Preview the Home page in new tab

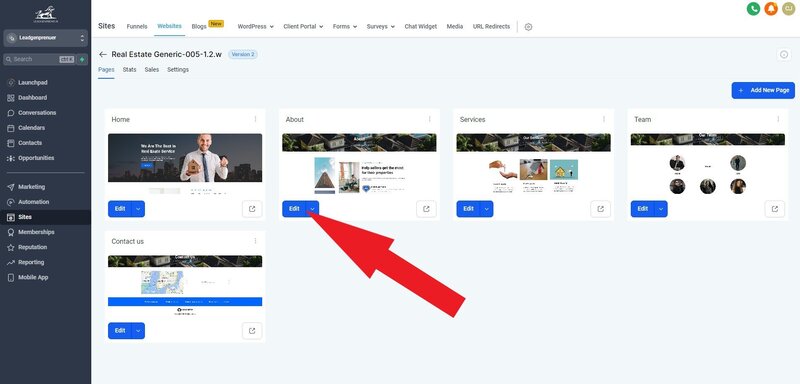[252, 209]
